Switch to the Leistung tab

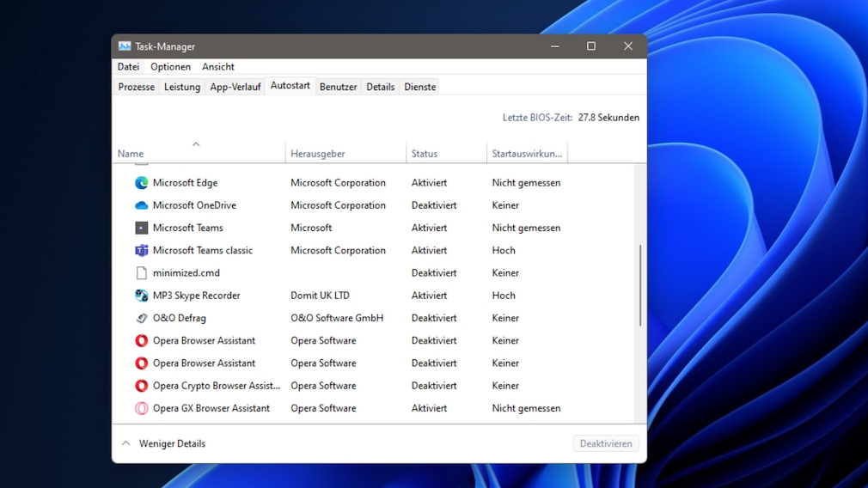[182, 87]
